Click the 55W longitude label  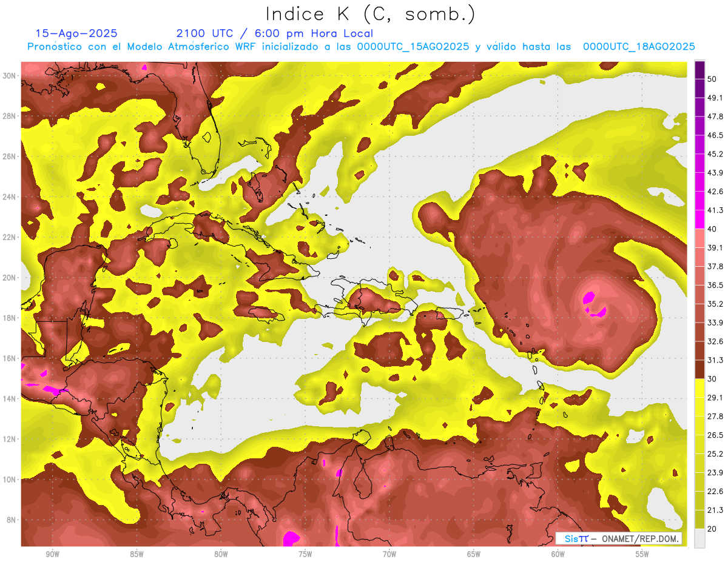642,554
